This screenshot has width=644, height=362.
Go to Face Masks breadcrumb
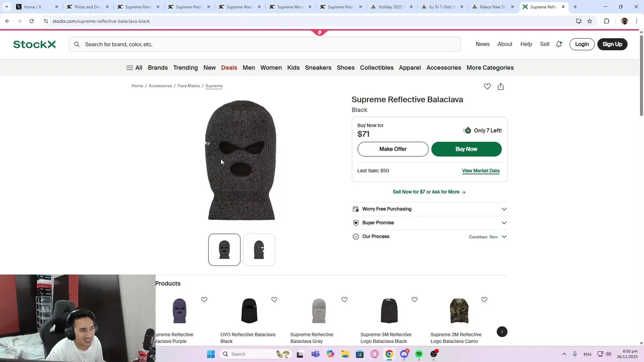click(x=189, y=86)
